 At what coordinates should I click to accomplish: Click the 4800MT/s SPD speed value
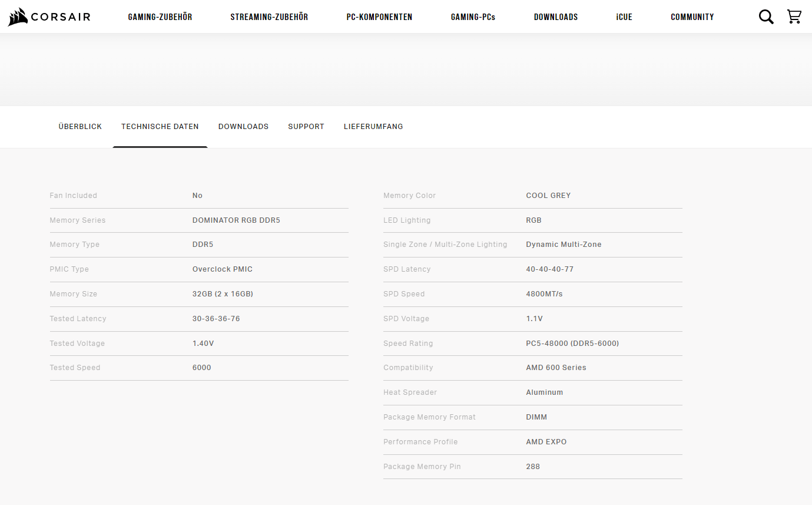(544, 294)
